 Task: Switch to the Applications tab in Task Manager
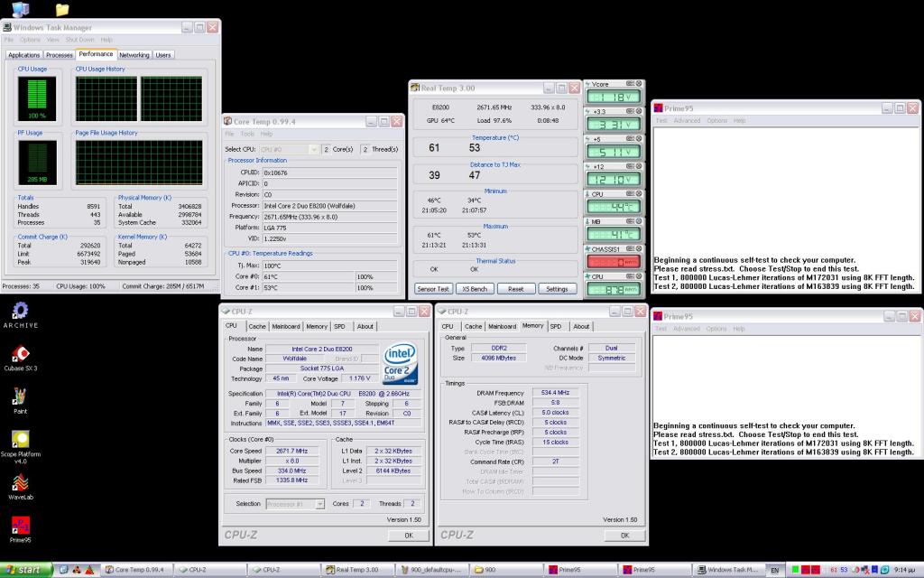coord(24,55)
